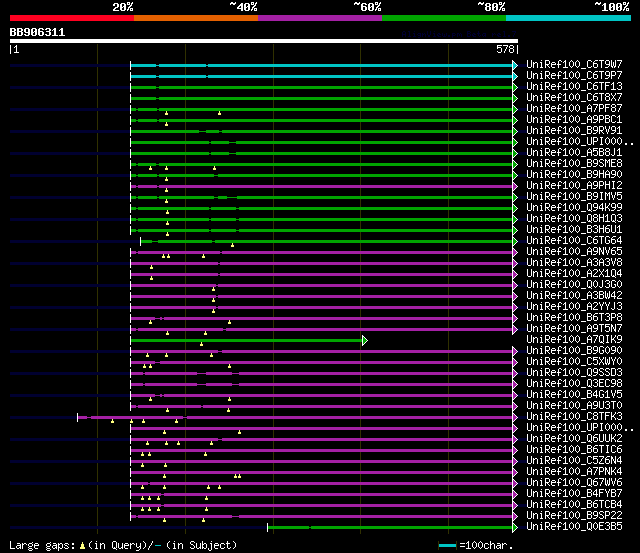Screen dimensions: 640x553
Task: Click the white start tick of the C6TG64 alignment
Action: (140, 241)
